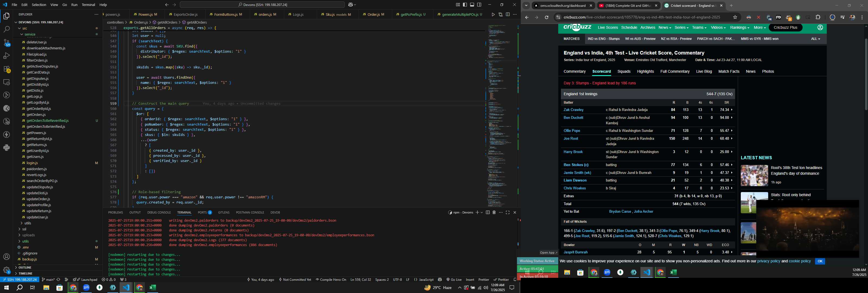Split the VS Code editor right

coord(508,14)
